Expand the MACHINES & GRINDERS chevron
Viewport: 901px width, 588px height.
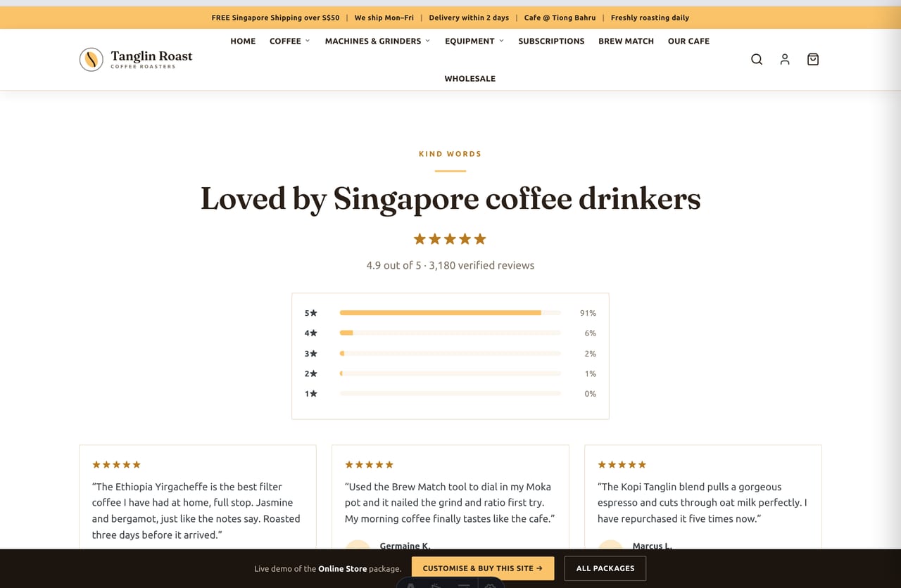(x=427, y=41)
